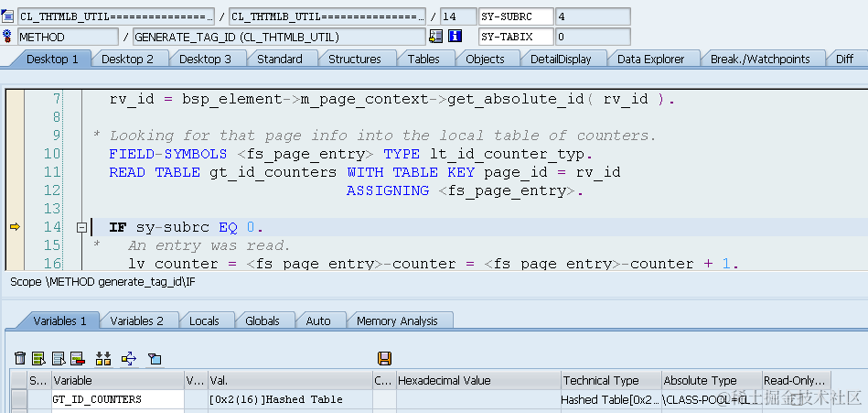Click the Absolute Type column header
This screenshot has height=413, width=868.
[x=712, y=380]
